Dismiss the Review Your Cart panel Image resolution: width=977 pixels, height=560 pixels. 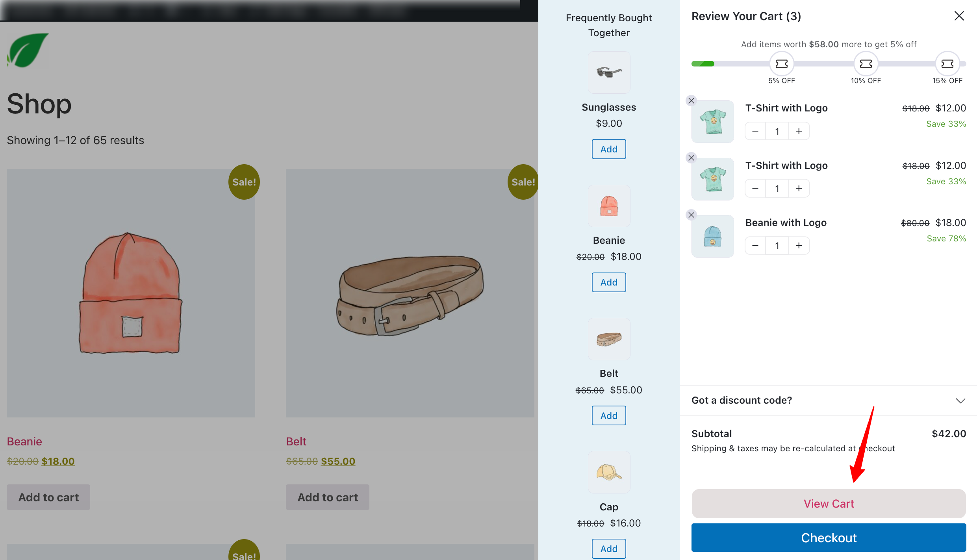coord(959,16)
